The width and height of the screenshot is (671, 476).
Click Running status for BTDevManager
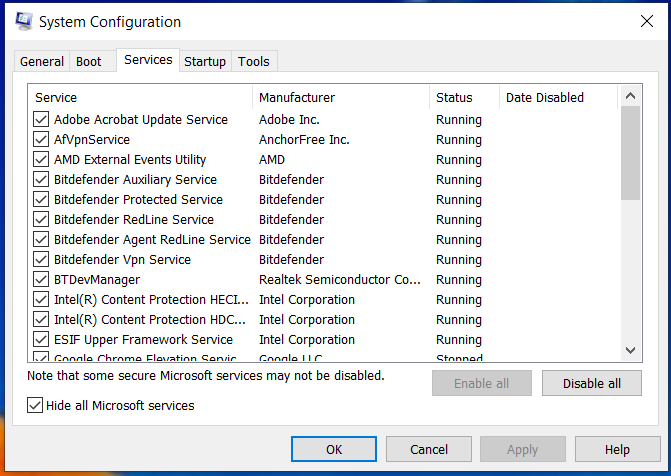point(459,280)
